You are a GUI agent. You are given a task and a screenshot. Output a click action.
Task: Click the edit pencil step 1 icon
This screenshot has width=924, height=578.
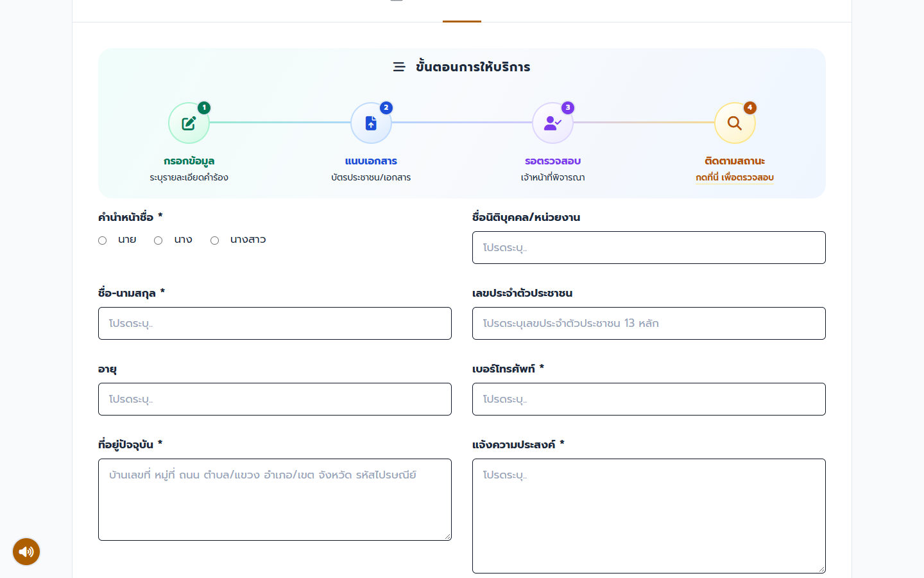pos(189,123)
